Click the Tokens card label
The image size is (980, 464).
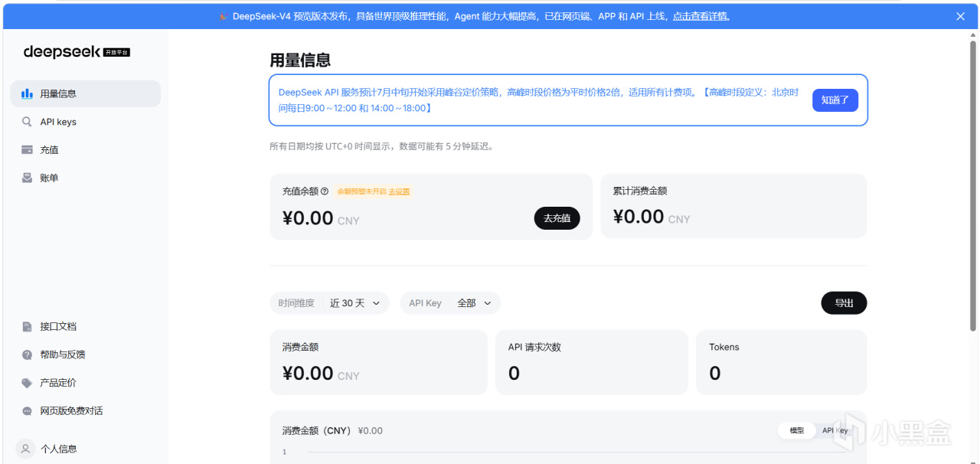pyautogui.click(x=724, y=347)
